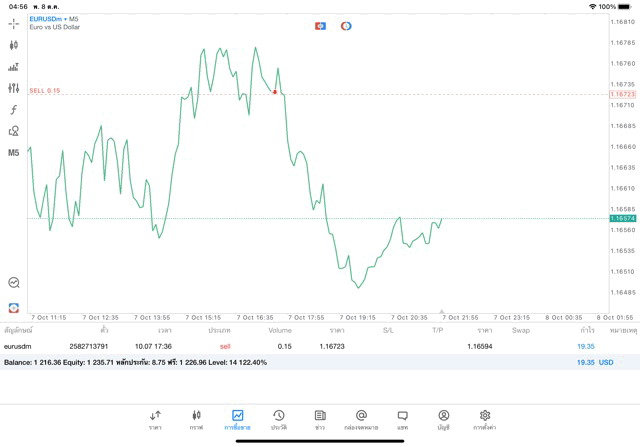
Task: Switch to the กราฟ chart tab
Action: pyautogui.click(x=196, y=419)
